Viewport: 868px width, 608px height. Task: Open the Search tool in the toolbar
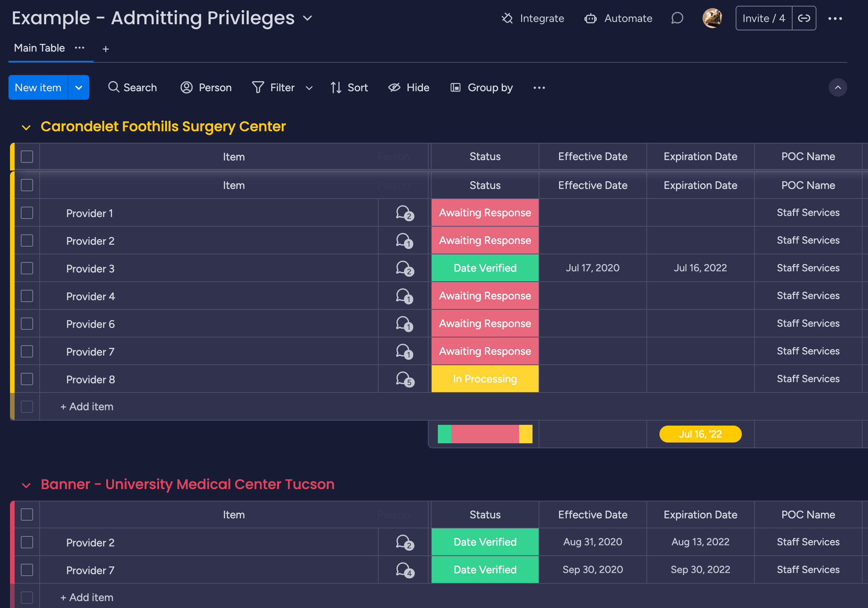pyautogui.click(x=132, y=87)
